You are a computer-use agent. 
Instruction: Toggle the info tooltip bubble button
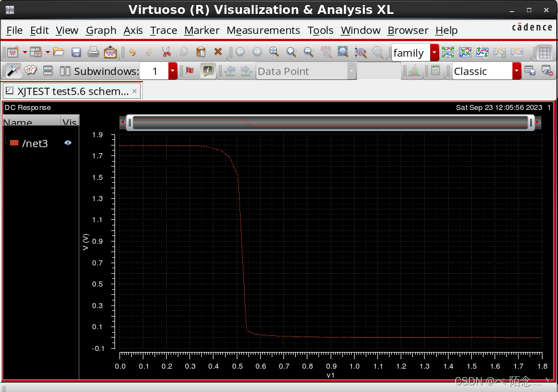point(208,71)
